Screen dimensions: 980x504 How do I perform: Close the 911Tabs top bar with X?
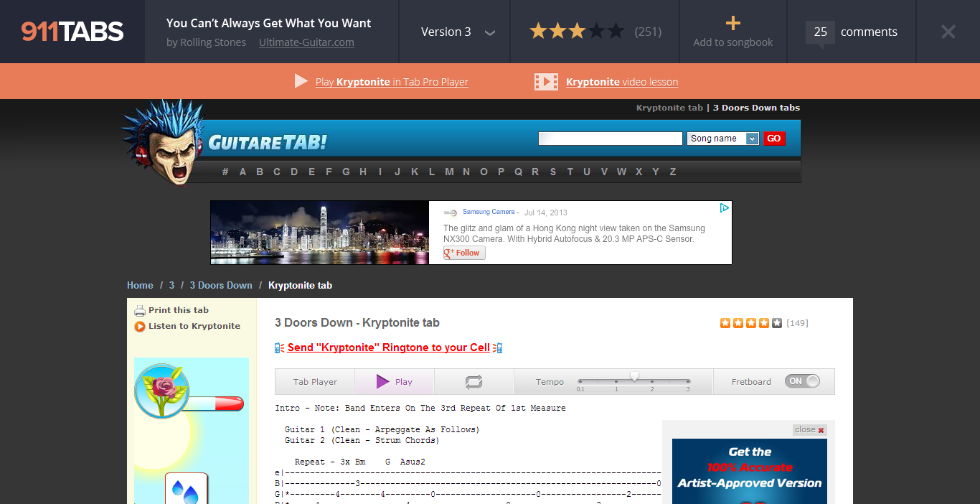pos(948,32)
